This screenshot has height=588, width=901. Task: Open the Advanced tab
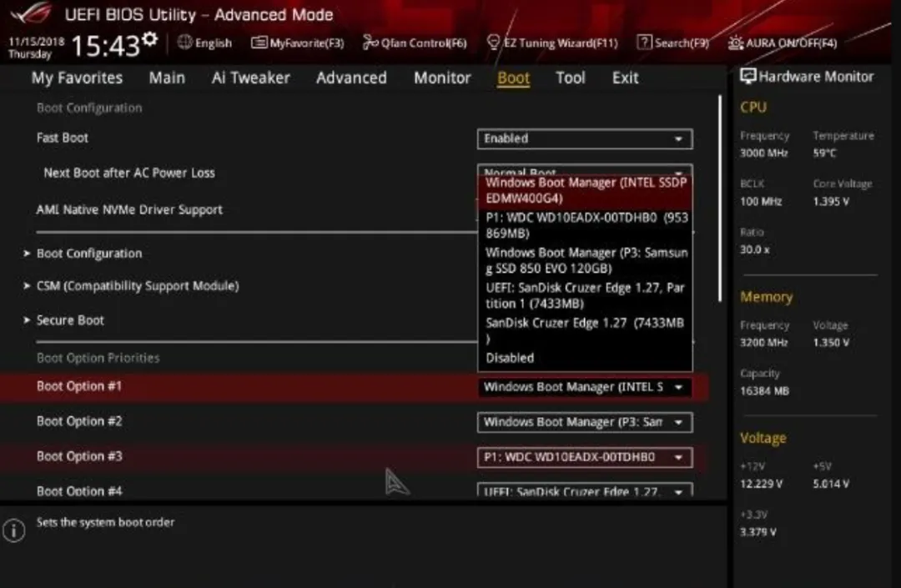351,78
